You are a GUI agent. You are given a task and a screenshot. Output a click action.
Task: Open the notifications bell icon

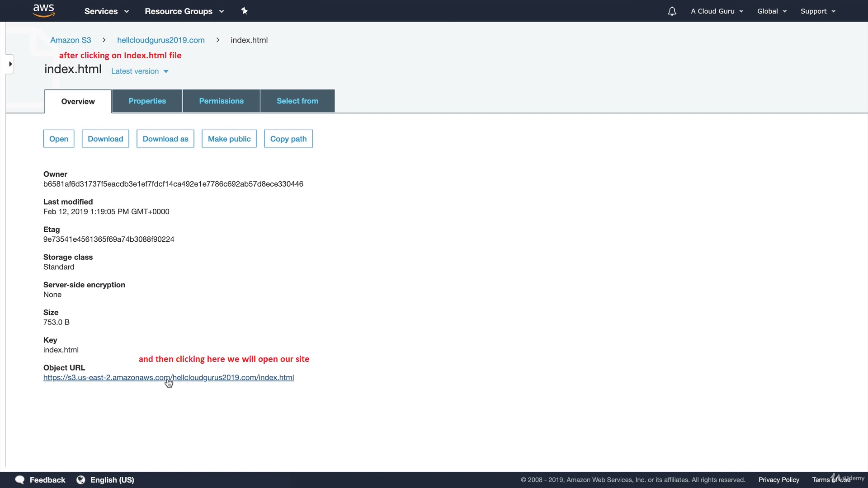(x=672, y=11)
